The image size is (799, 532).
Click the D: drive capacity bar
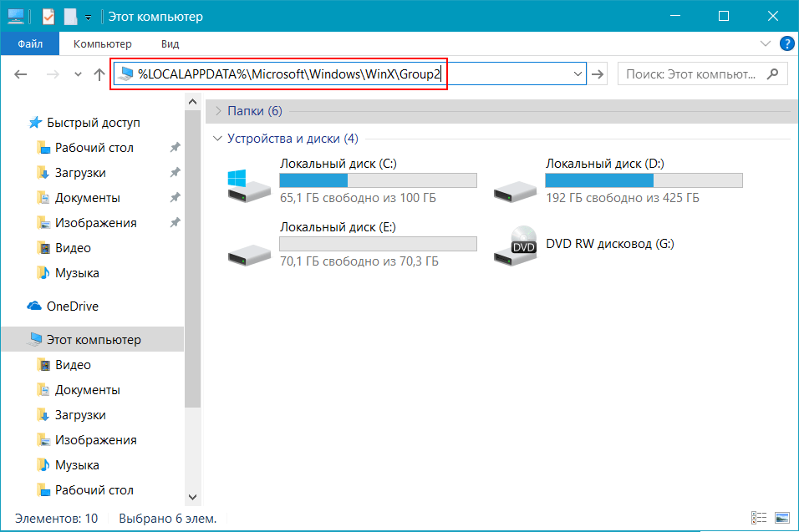coord(644,180)
